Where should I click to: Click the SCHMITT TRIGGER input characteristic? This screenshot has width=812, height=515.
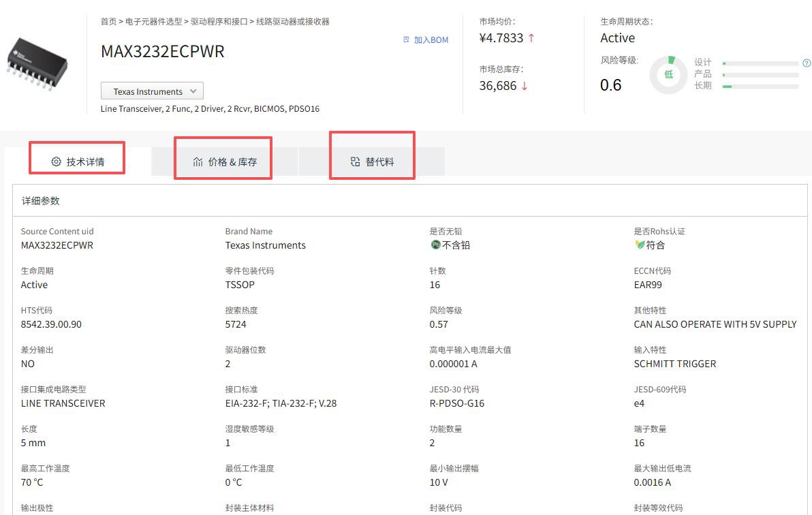click(x=675, y=364)
